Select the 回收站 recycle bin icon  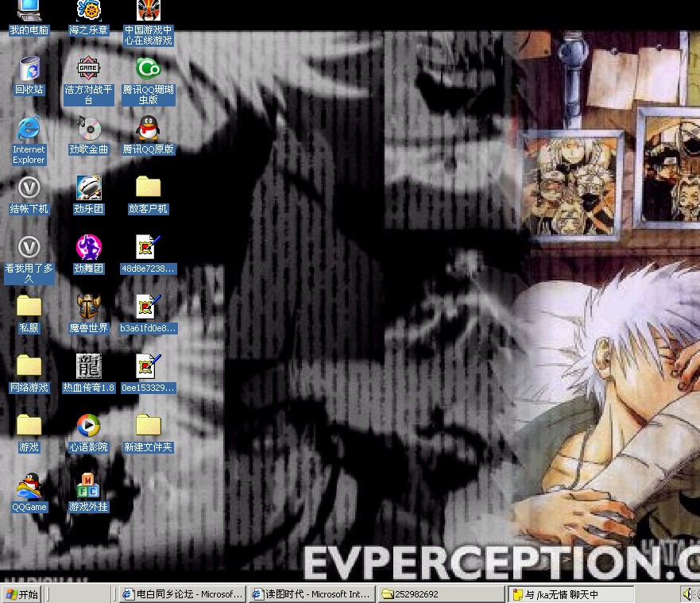29,69
